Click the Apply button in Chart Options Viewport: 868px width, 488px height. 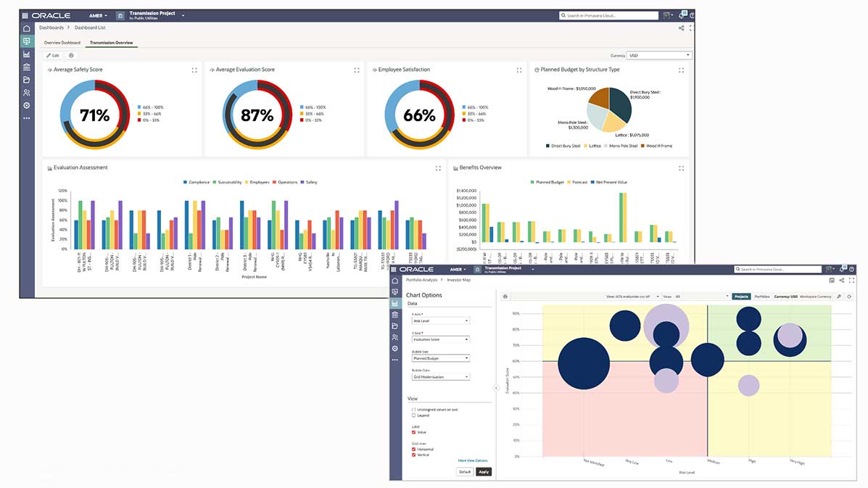[484, 471]
